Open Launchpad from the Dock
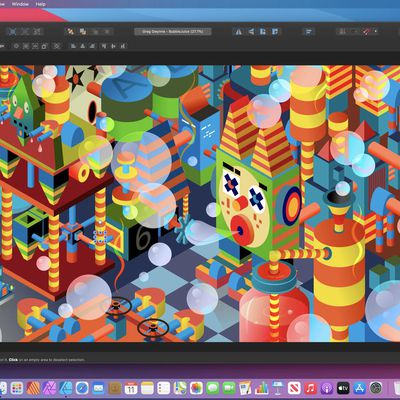This screenshot has width=400, height=400. coord(17,388)
